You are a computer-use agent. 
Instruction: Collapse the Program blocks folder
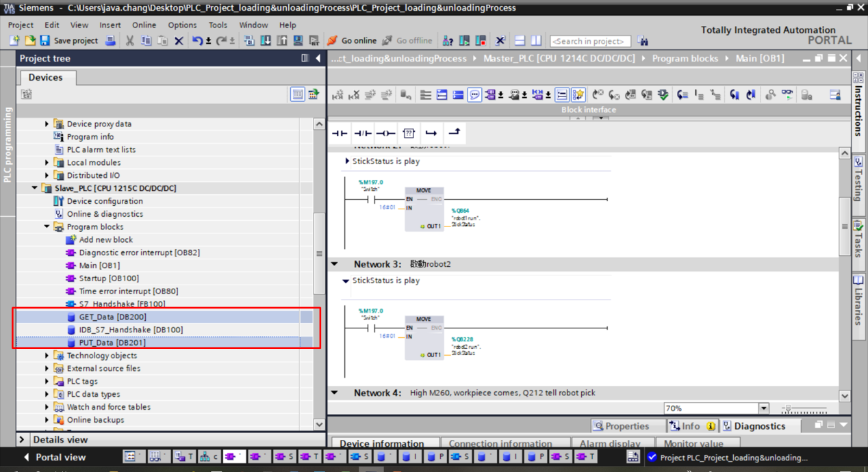(x=47, y=227)
